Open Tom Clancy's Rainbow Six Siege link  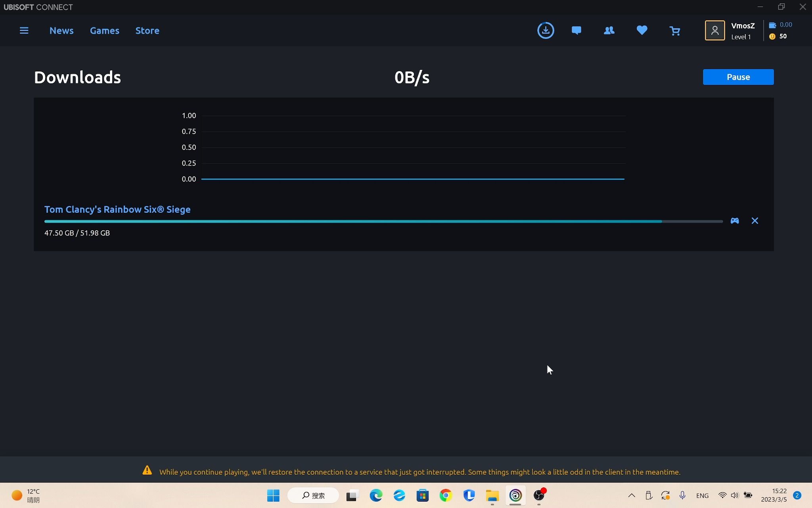point(117,210)
